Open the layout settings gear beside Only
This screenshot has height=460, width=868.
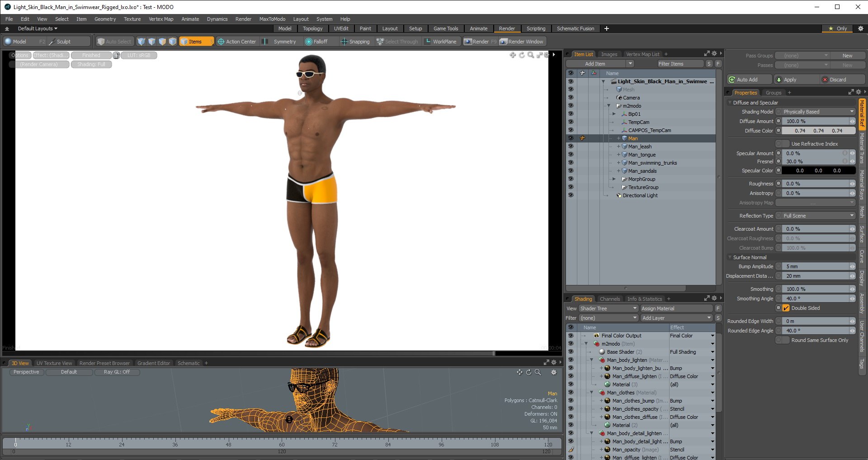[x=861, y=28]
